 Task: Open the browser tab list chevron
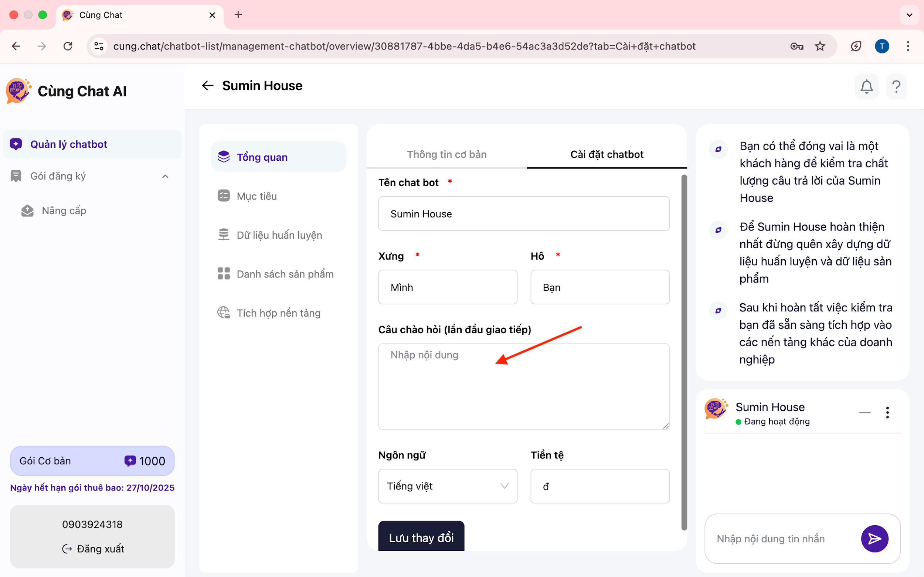tap(909, 15)
